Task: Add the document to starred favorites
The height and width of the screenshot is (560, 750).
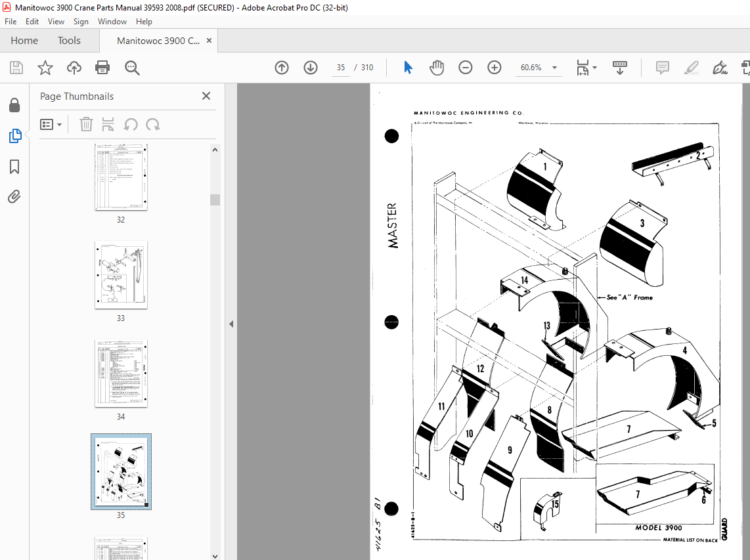Action: point(45,68)
